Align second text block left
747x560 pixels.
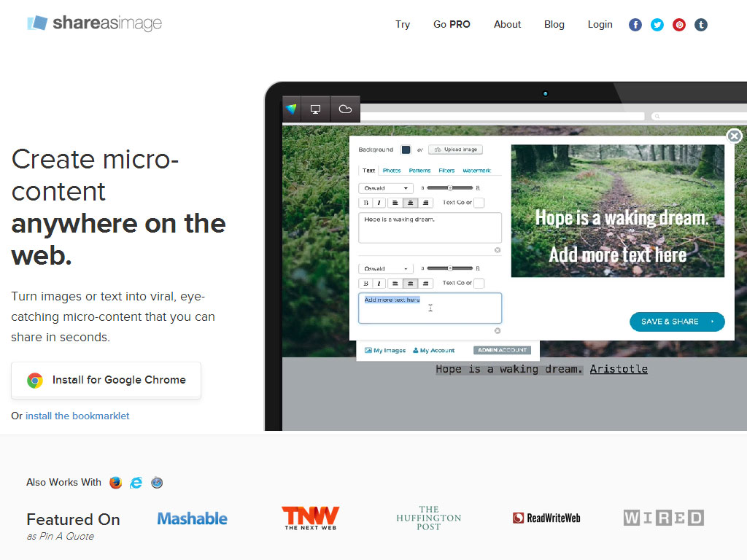click(395, 284)
